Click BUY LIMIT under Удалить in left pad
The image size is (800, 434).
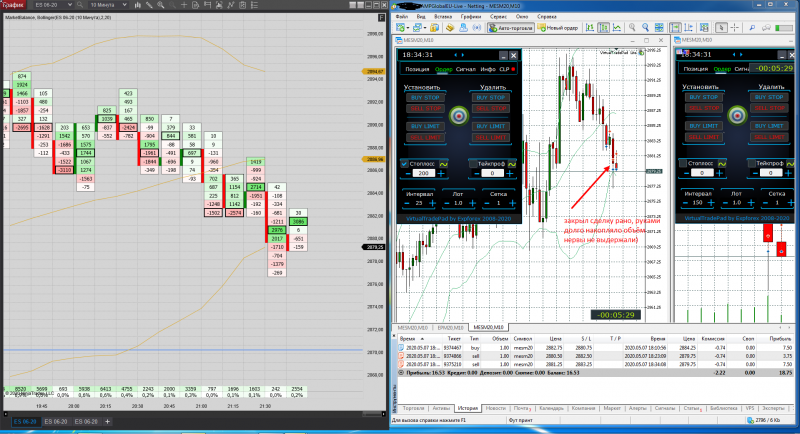pyautogui.click(x=490, y=126)
